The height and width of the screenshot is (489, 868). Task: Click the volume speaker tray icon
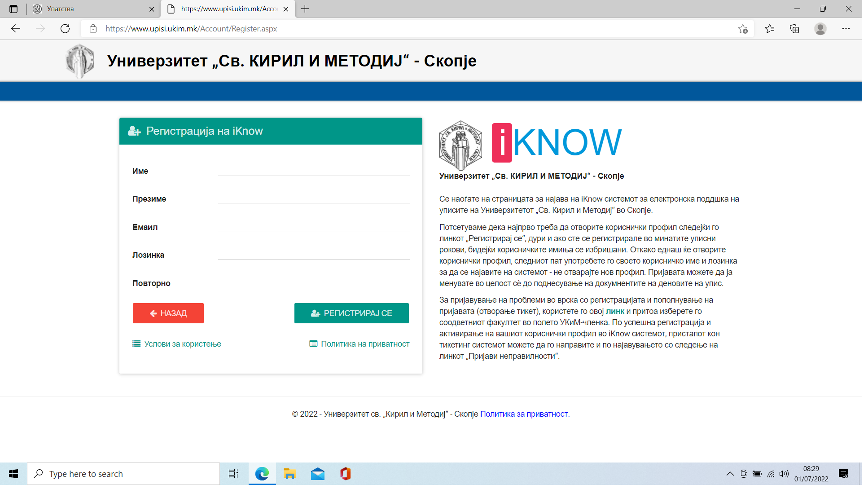tap(784, 474)
